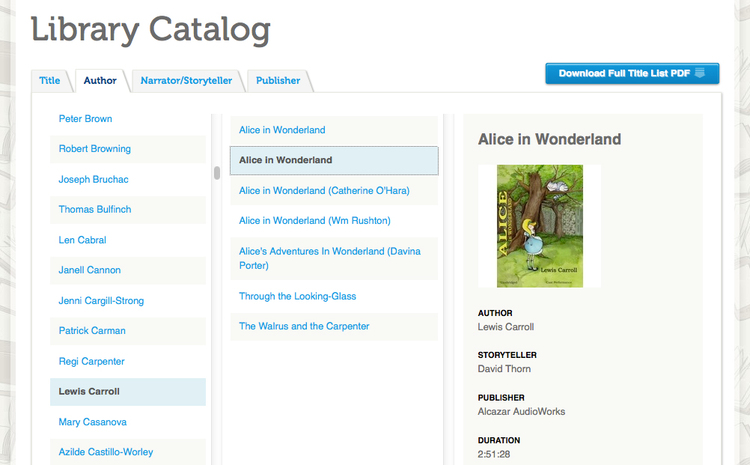Select the Publisher tab
Screen dimensions: 750x465
point(277,80)
